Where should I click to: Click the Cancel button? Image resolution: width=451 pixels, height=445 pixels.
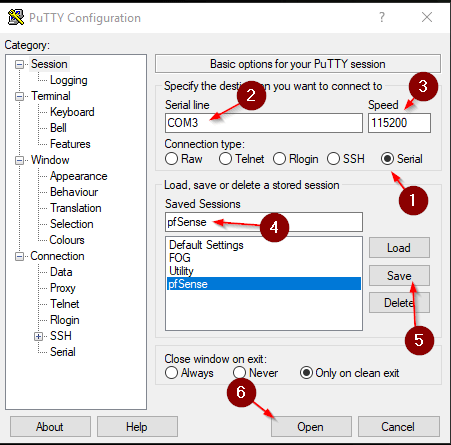click(x=399, y=427)
